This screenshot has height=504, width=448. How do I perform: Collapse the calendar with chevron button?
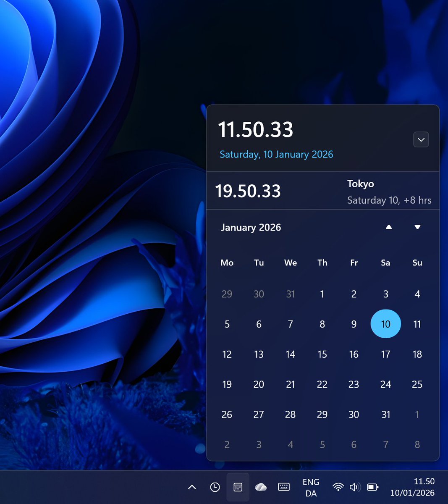(421, 139)
